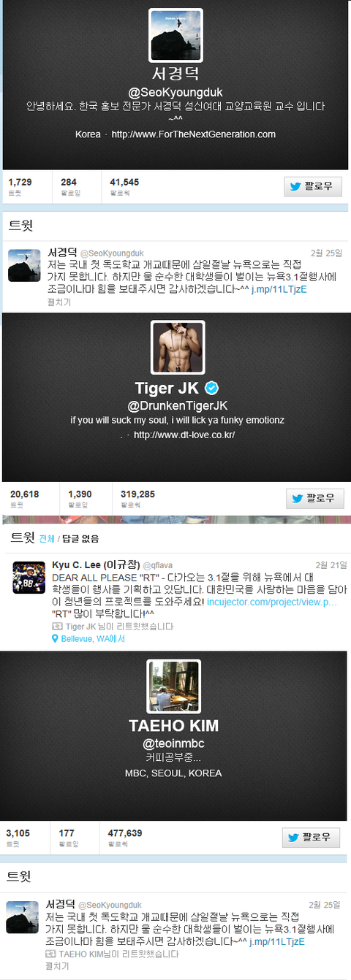This screenshot has height=980, width=351.
Task: Open j.mp/11LTjzE link in first tweet
Action: point(278,289)
